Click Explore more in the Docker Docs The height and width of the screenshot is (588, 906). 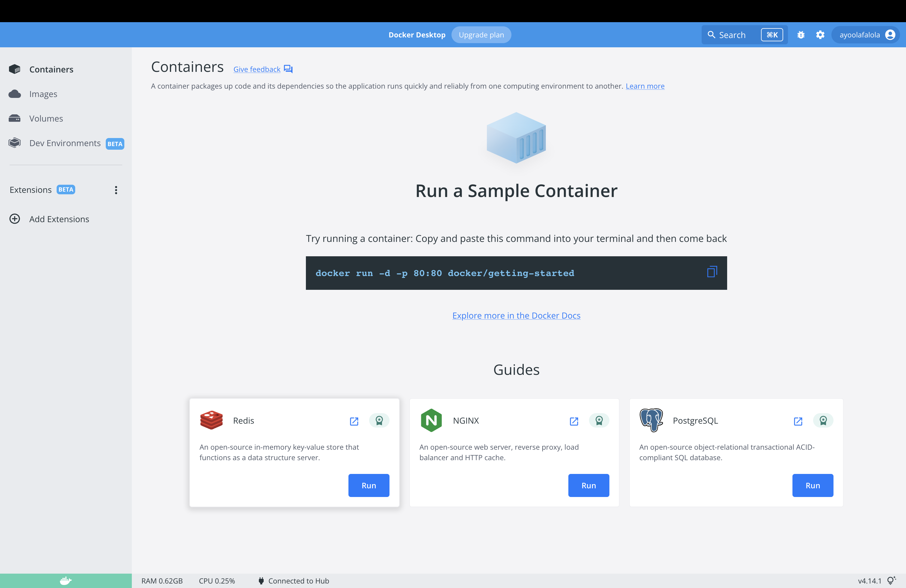pos(516,315)
